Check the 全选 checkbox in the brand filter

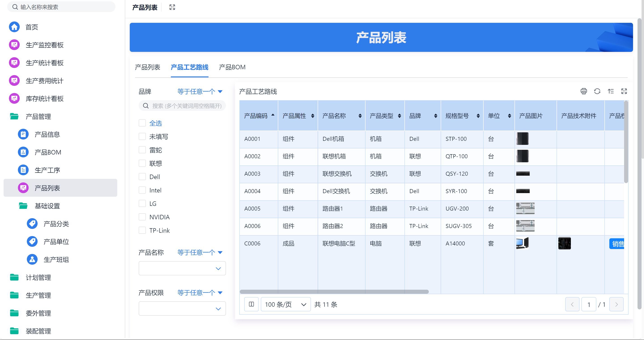(142, 123)
